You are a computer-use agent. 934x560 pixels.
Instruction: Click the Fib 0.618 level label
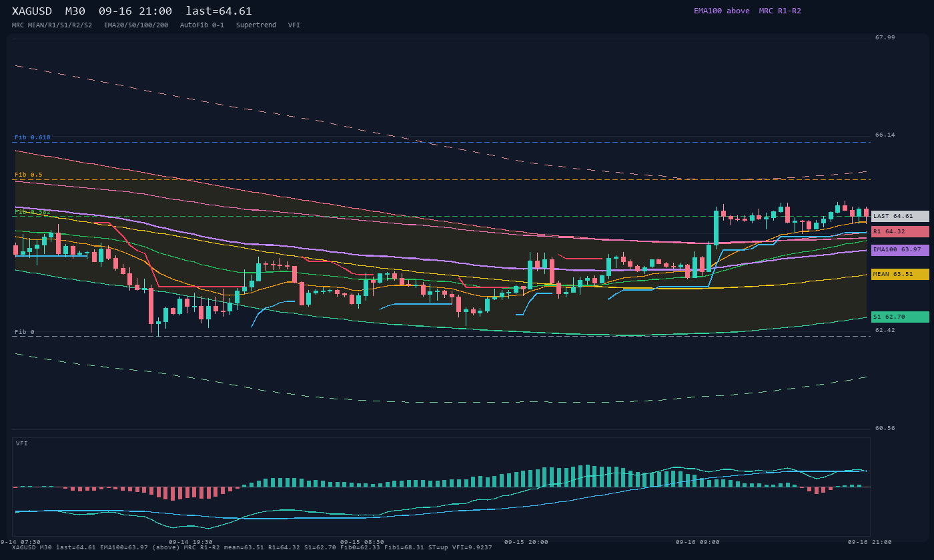[x=33, y=137]
